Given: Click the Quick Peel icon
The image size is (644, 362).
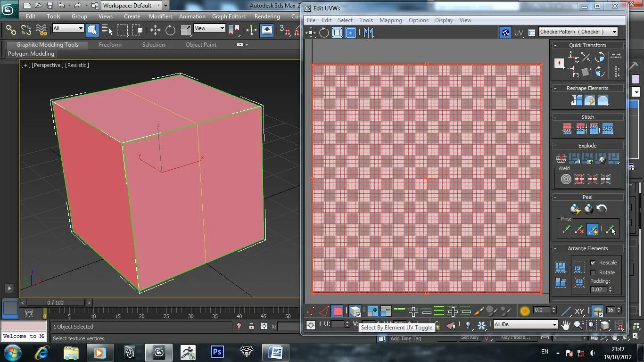Looking at the screenshot, I should 575,209.
